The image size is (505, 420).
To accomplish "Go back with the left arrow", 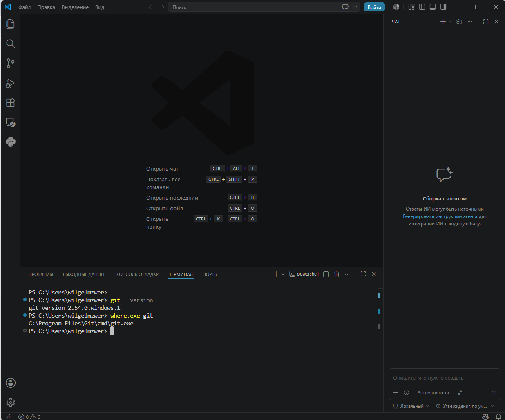I will tap(151, 7).
